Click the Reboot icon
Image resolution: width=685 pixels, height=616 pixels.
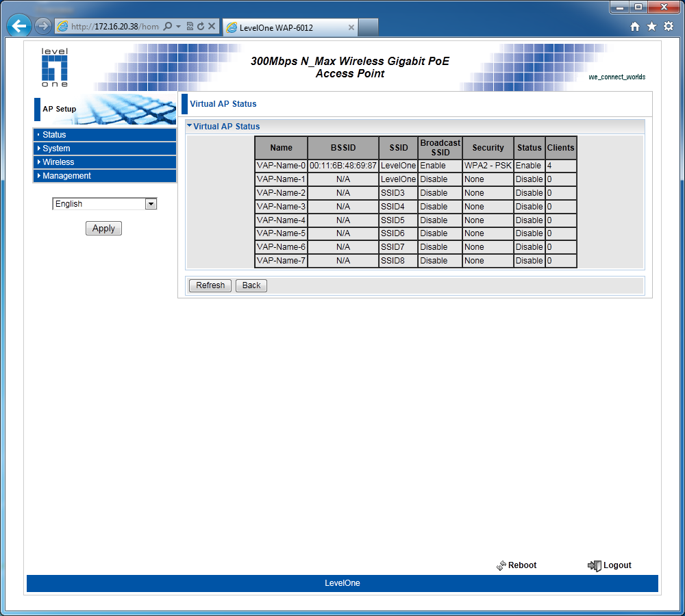click(x=501, y=565)
